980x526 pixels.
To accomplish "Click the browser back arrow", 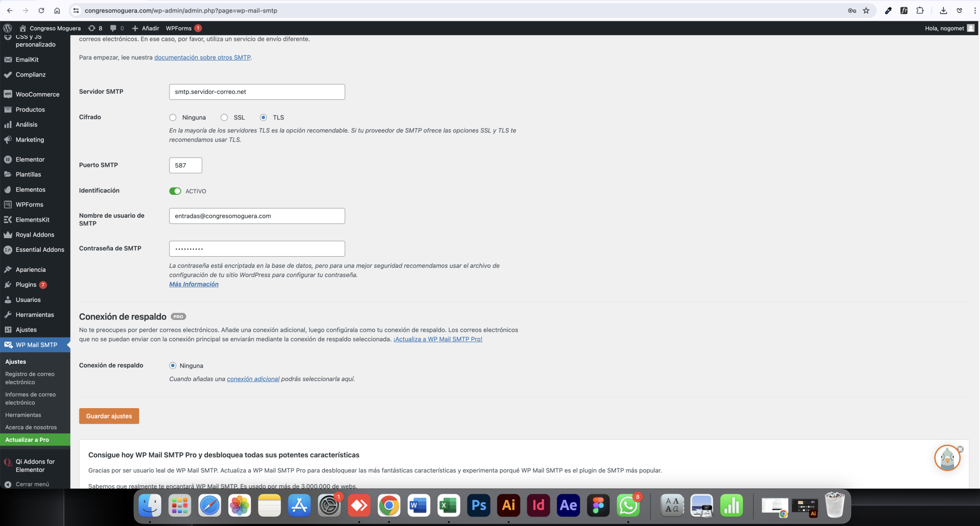I will 10,10.
